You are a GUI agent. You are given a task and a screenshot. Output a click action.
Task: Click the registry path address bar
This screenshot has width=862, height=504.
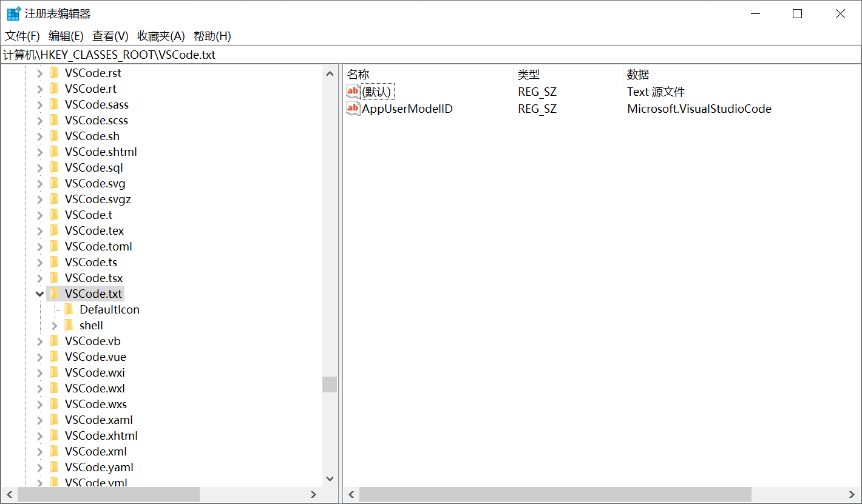431,55
